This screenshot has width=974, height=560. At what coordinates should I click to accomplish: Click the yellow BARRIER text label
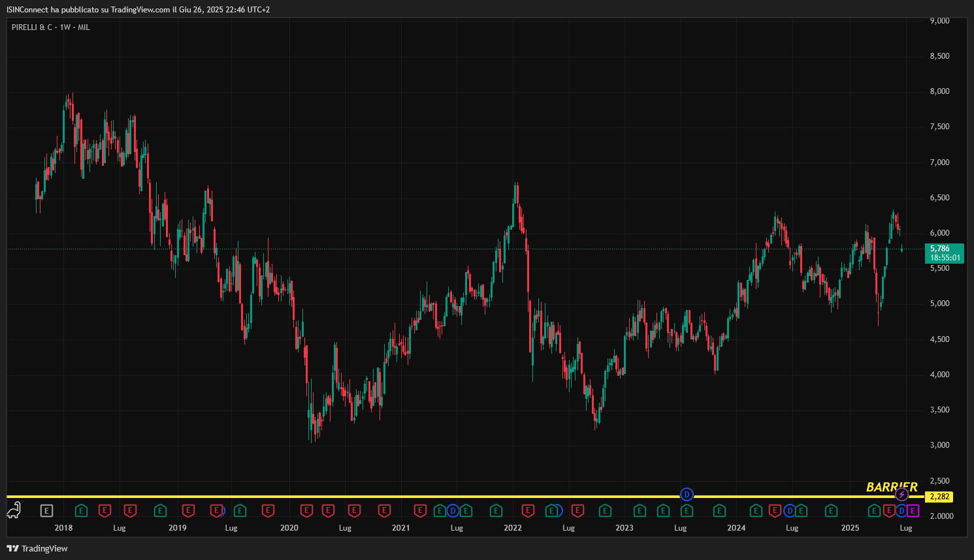coord(892,487)
